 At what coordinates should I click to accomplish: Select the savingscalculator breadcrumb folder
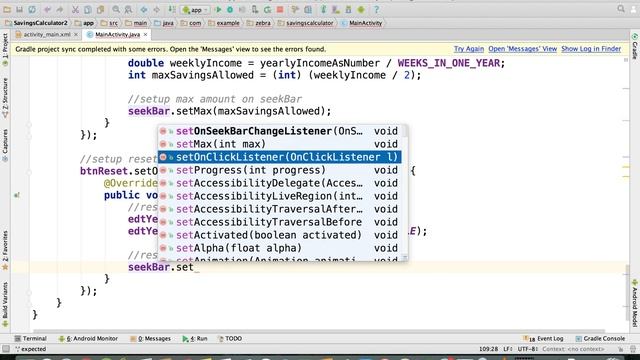[x=305, y=23]
